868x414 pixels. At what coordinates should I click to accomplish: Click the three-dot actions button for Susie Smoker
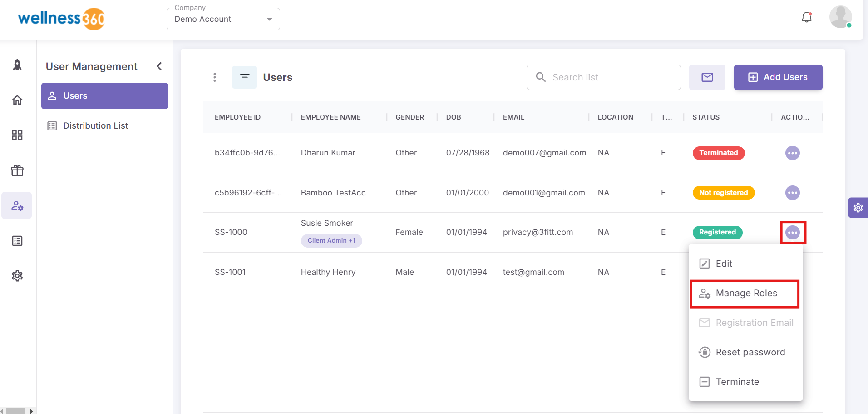point(793,233)
